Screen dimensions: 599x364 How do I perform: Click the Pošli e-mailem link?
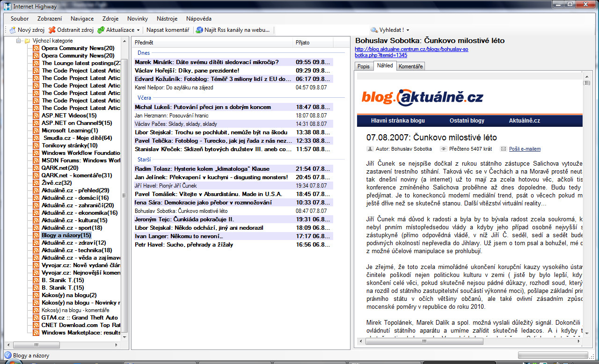coord(525,149)
